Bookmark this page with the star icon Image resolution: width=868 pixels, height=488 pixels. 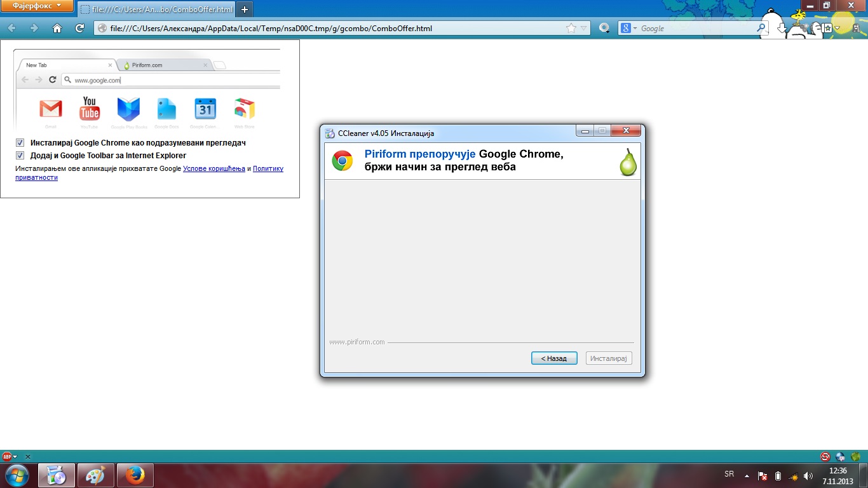[571, 28]
